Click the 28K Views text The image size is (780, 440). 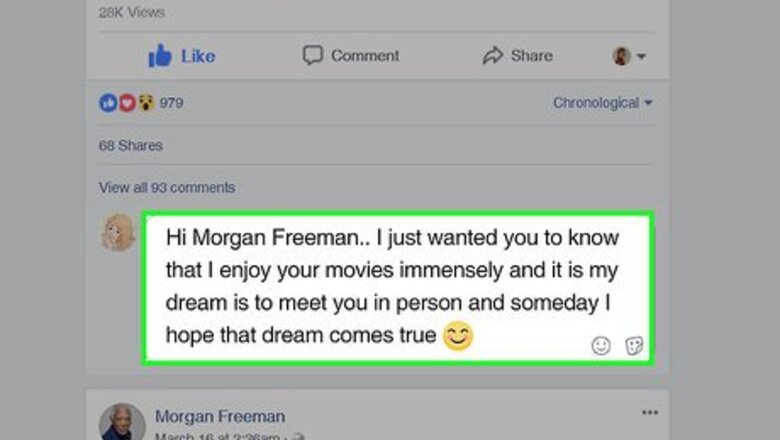coord(132,13)
